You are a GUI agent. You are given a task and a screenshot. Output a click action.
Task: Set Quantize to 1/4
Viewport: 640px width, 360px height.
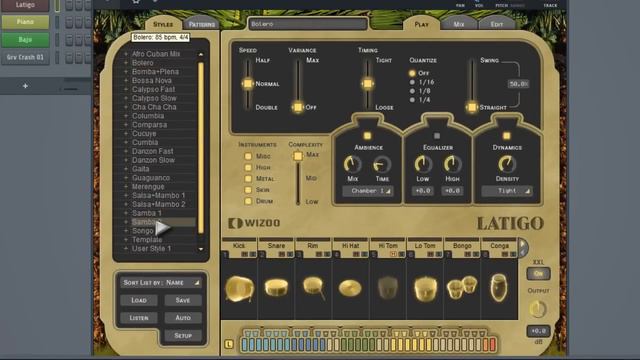[412, 100]
